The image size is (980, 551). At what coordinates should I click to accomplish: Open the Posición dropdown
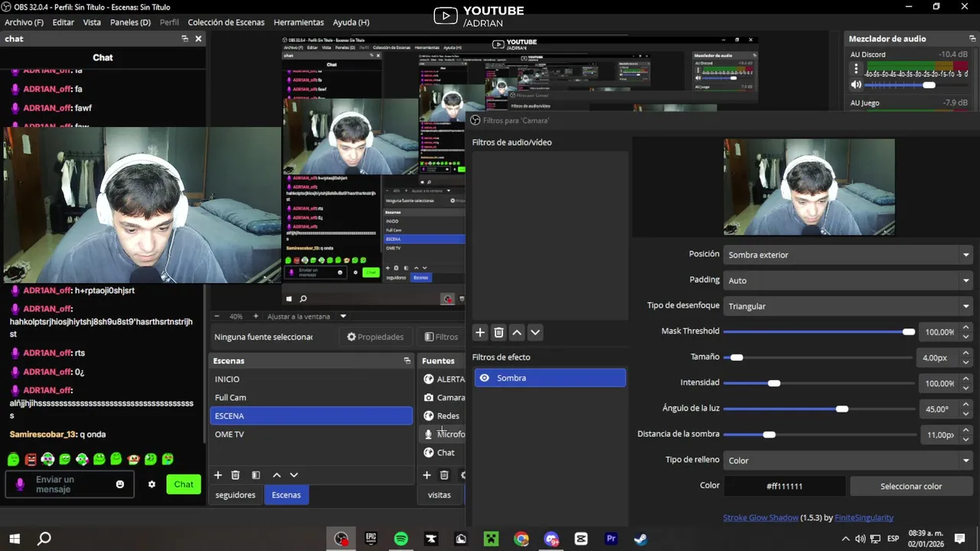(x=848, y=255)
